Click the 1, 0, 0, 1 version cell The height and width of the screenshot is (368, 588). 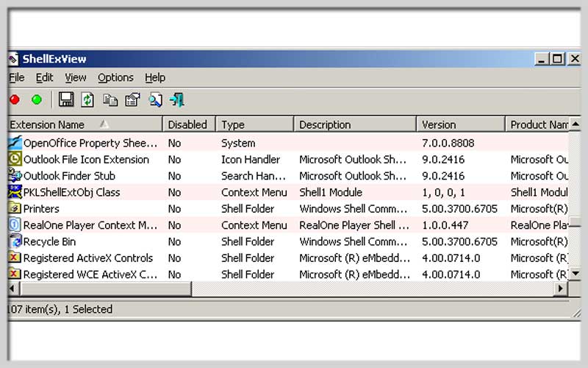pyautogui.click(x=443, y=193)
